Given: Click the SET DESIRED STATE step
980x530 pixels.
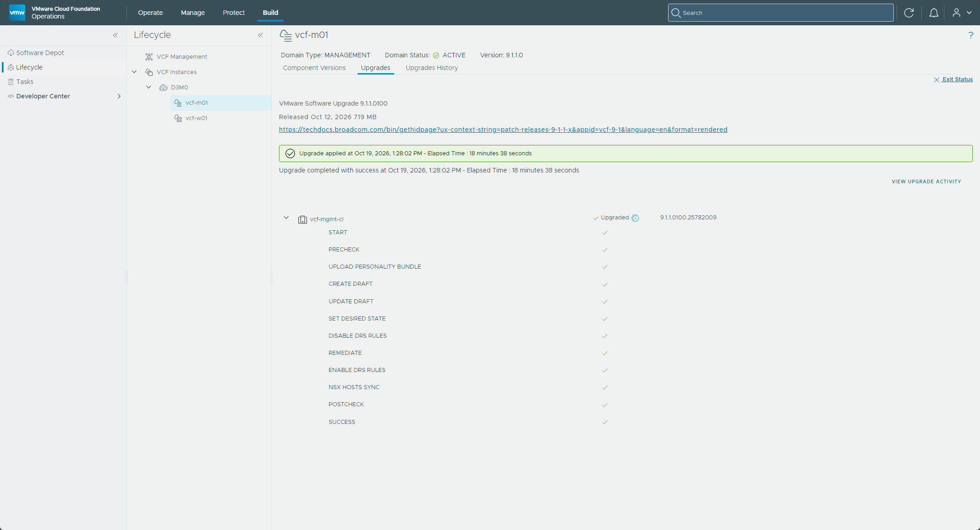Looking at the screenshot, I should coord(357,319).
